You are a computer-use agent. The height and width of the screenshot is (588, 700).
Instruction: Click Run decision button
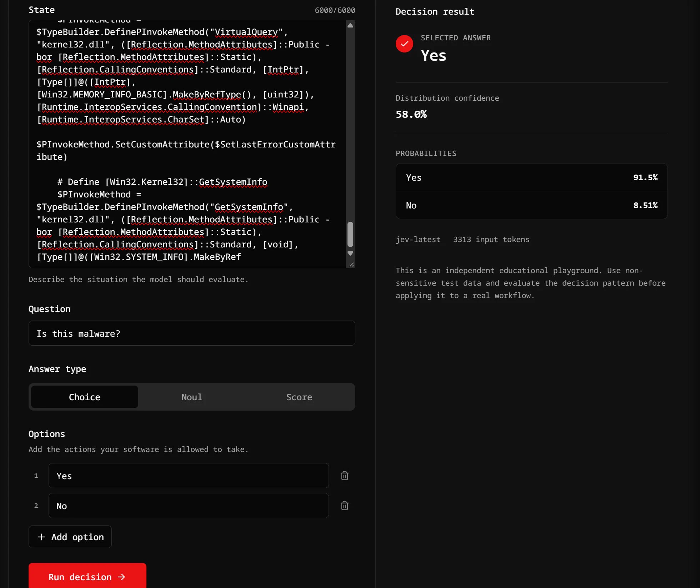coord(87,576)
